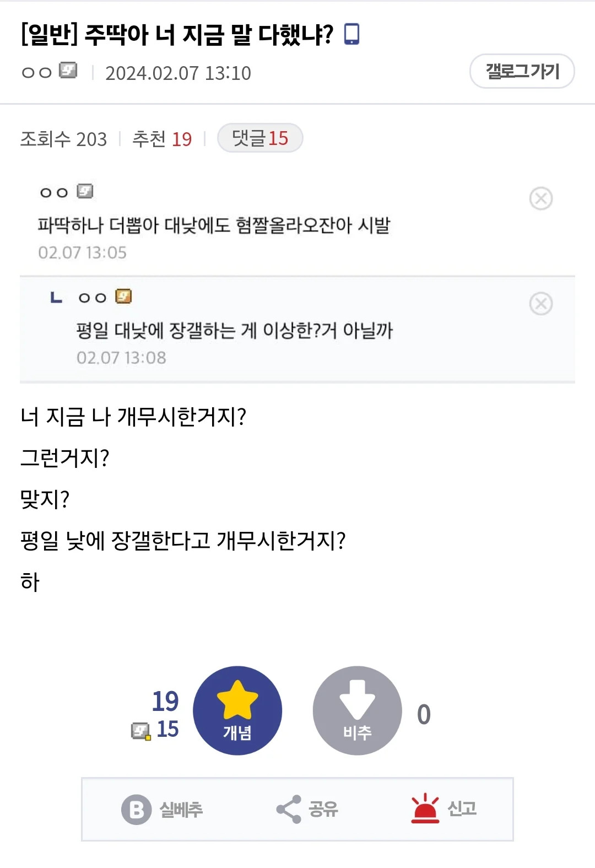Open the 갤로그가기 button
The image size is (595, 868).
(521, 71)
